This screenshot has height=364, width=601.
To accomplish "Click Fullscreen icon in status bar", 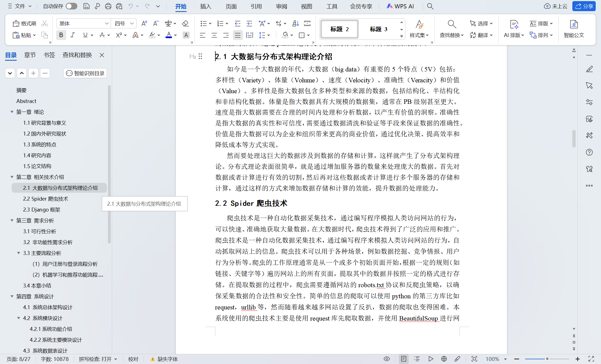I will (x=591, y=359).
